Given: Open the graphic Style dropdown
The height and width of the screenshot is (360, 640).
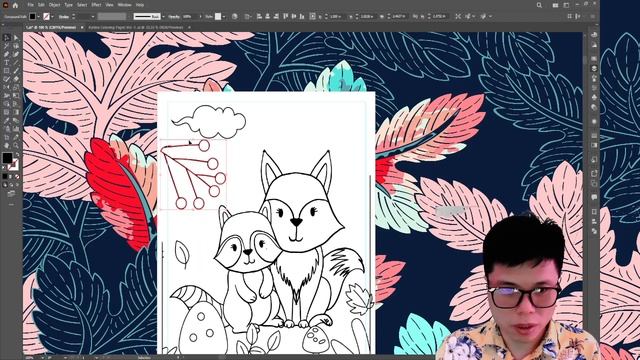Looking at the screenshot, I should pos(224,16).
